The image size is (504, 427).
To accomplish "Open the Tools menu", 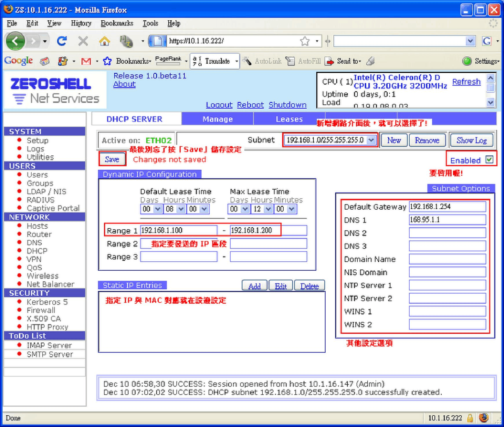I will (x=150, y=23).
